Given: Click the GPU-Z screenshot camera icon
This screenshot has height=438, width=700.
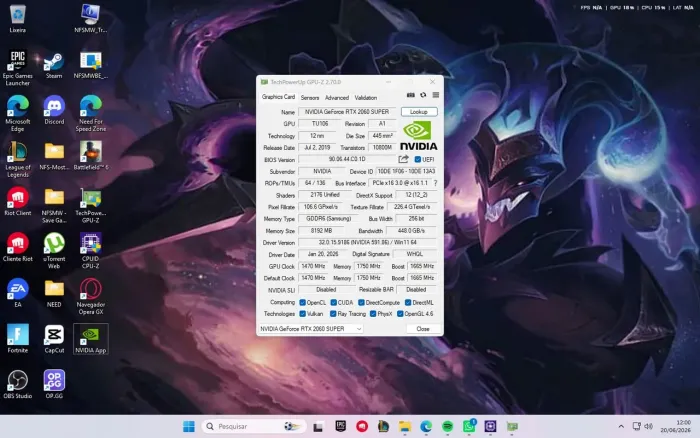Looking at the screenshot, I should [411, 95].
